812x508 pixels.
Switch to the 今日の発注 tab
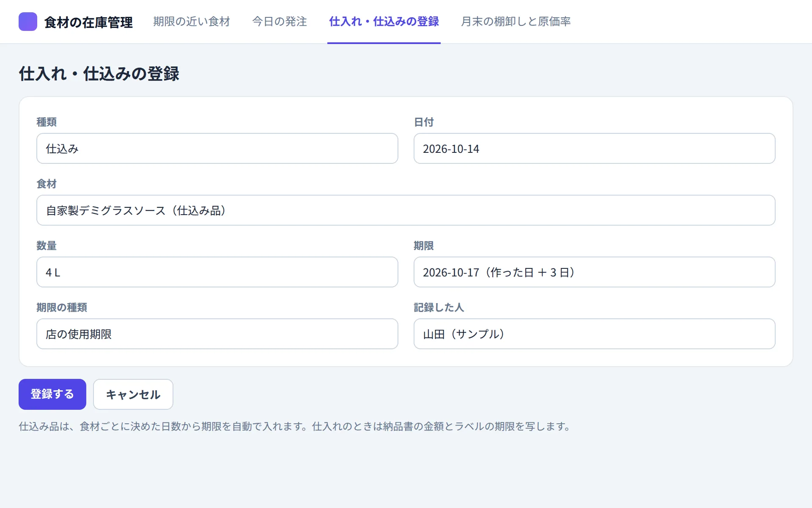pos(280,22)
